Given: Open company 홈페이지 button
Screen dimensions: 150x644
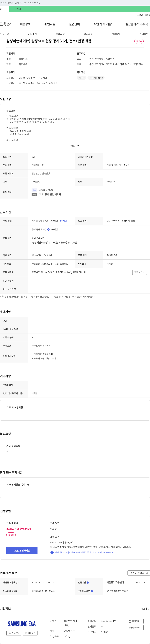Looking at the screenshot, I should 134,621.
